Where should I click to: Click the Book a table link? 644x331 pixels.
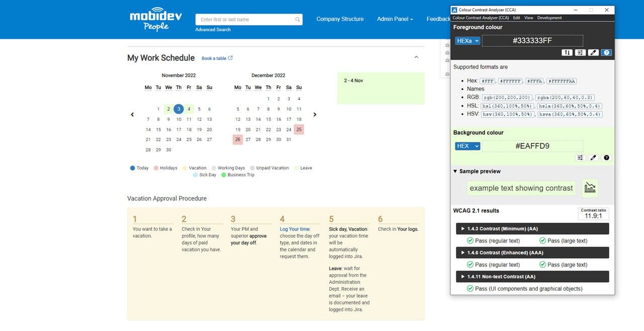[217, 58]
